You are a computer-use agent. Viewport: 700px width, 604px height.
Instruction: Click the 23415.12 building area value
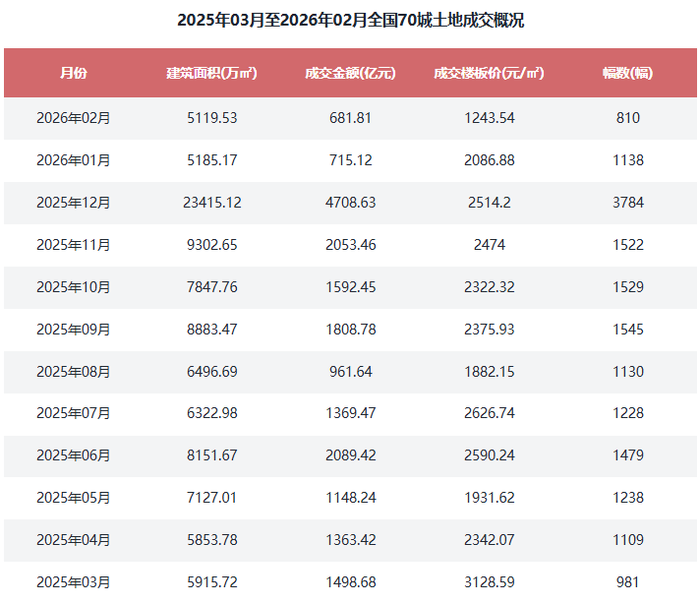point(211,203)
